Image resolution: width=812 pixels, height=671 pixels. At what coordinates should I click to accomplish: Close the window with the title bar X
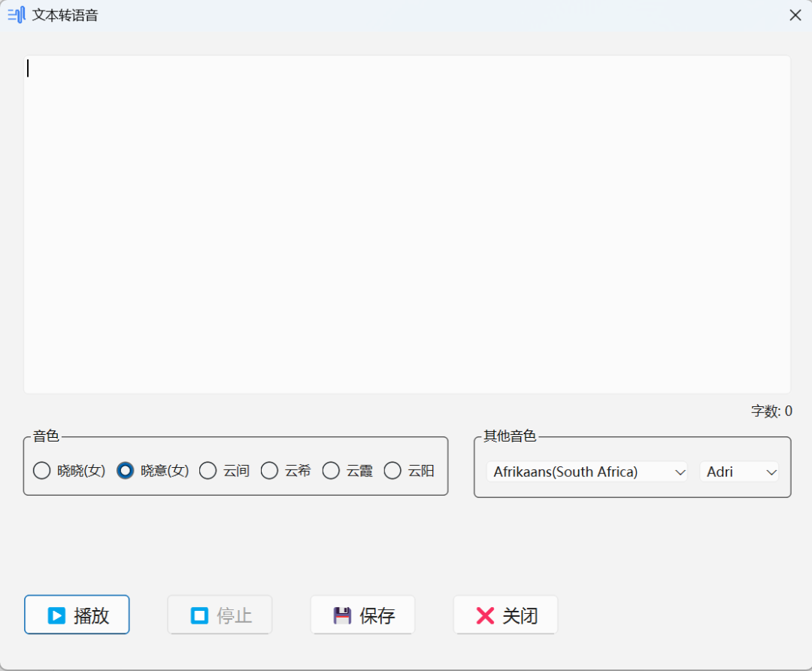pos(795,15)
